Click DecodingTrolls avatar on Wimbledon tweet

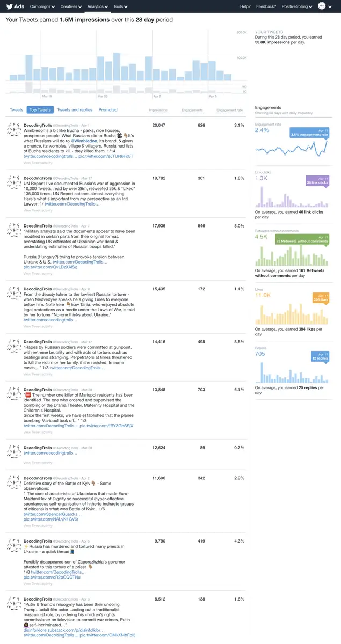(13, 129)
